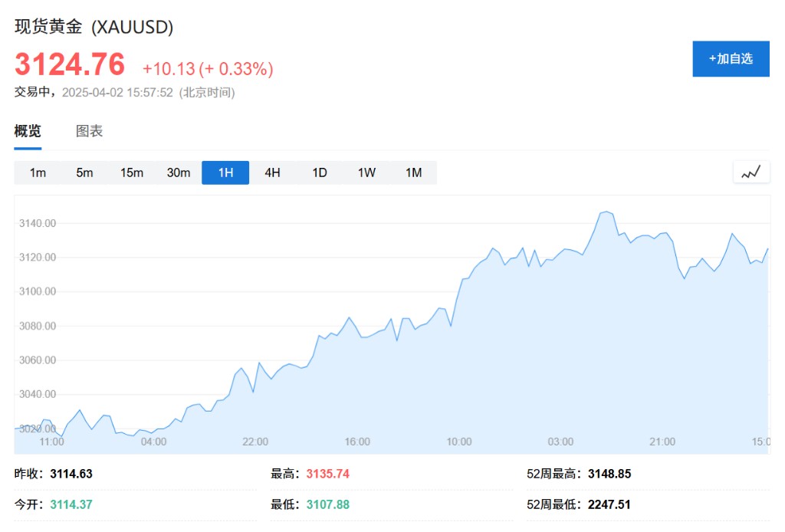Click the 10:00 time axis label
The width and height of the screenshot is (785, 532).
tap(459, 442)
